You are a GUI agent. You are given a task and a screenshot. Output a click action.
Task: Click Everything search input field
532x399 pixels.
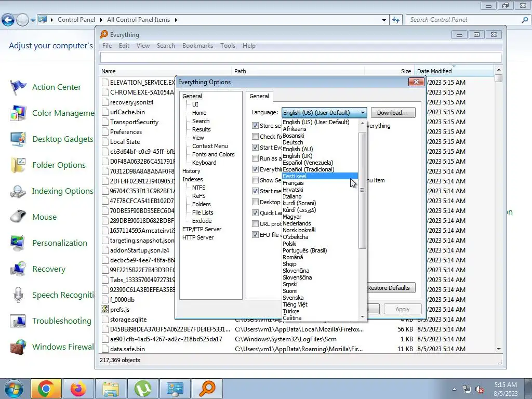pyautogui.click(x=300, y=57)
